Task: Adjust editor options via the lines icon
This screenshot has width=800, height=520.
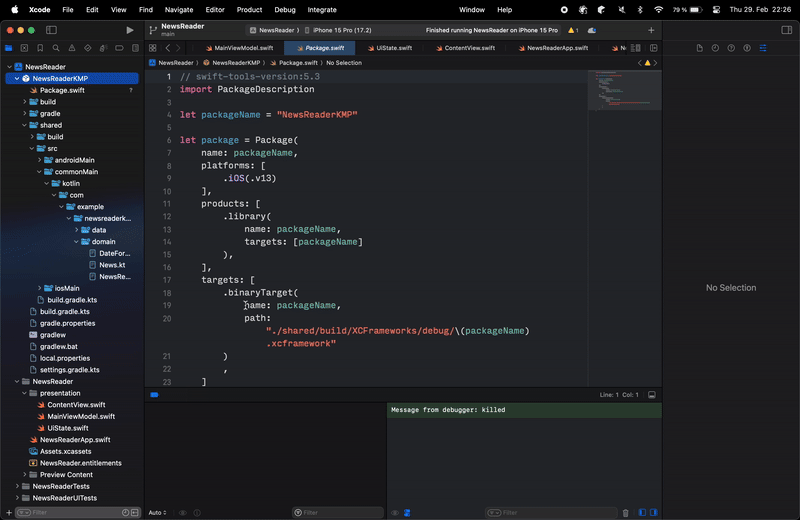Action: (x=636, y=48)
